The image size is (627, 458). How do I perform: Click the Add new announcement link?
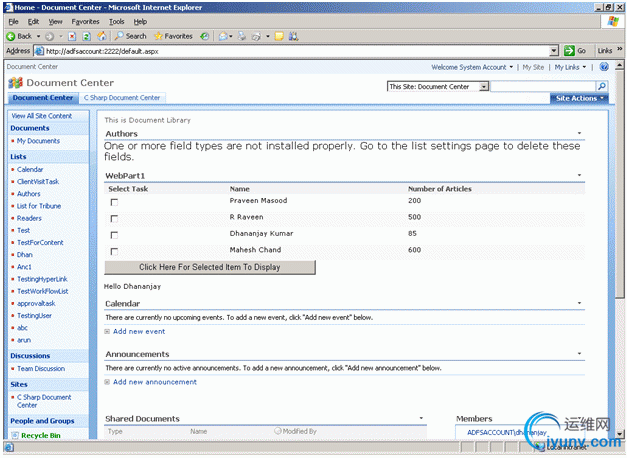(155, 382)
